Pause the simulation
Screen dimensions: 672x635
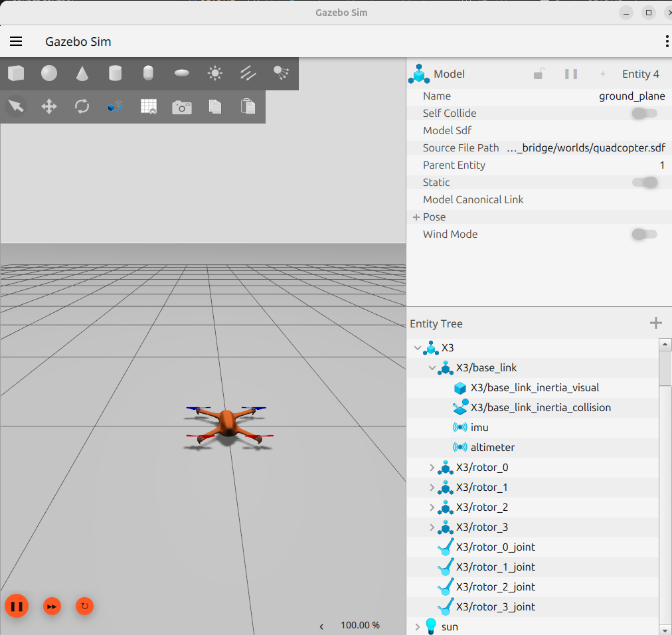(x=17, y=606)
